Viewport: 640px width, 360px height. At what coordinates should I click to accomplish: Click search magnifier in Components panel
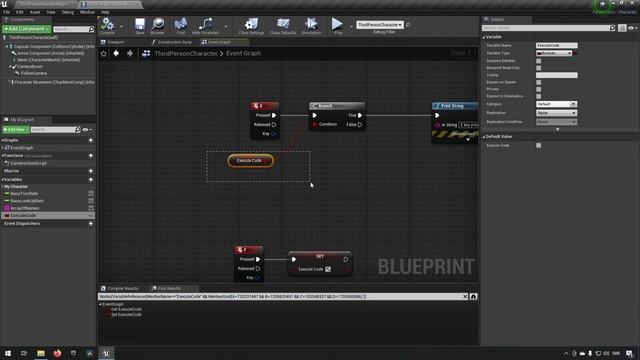91,29
